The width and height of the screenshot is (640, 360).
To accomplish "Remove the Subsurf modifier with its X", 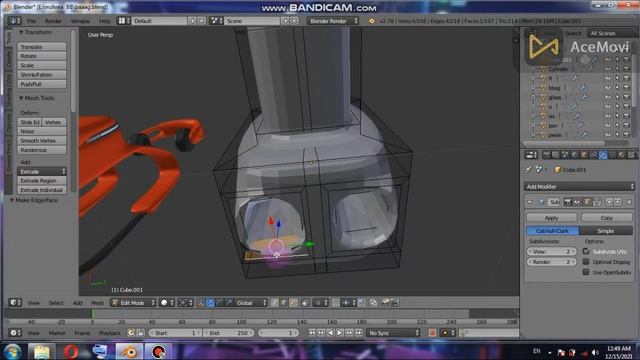I will tap(629, 202).
